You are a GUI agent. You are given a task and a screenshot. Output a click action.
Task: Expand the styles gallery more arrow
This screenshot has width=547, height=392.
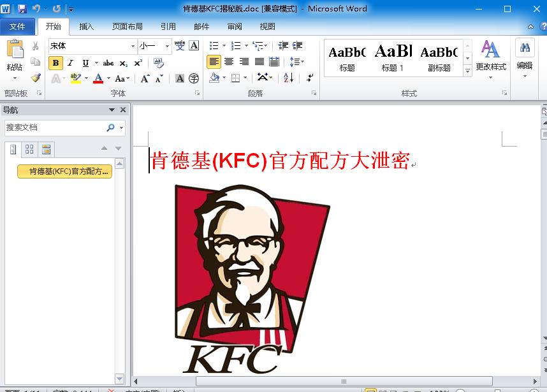coord(468,71)
